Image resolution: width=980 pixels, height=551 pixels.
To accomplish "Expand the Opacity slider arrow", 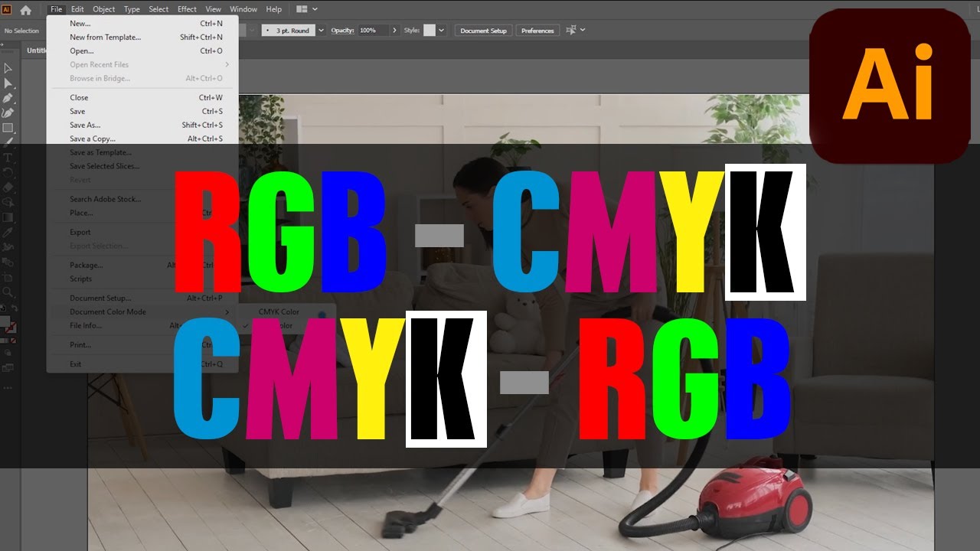I will click(x=394, y=31).
